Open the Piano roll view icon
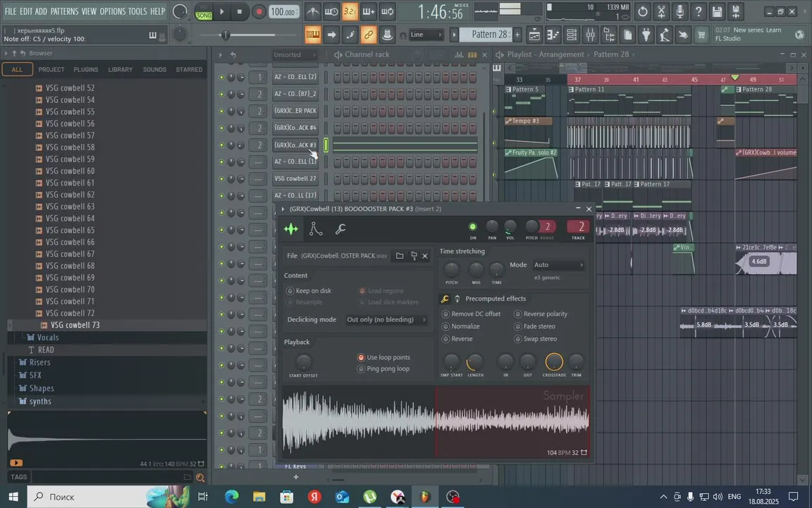812x508 pixels. (x=553, y=35)
